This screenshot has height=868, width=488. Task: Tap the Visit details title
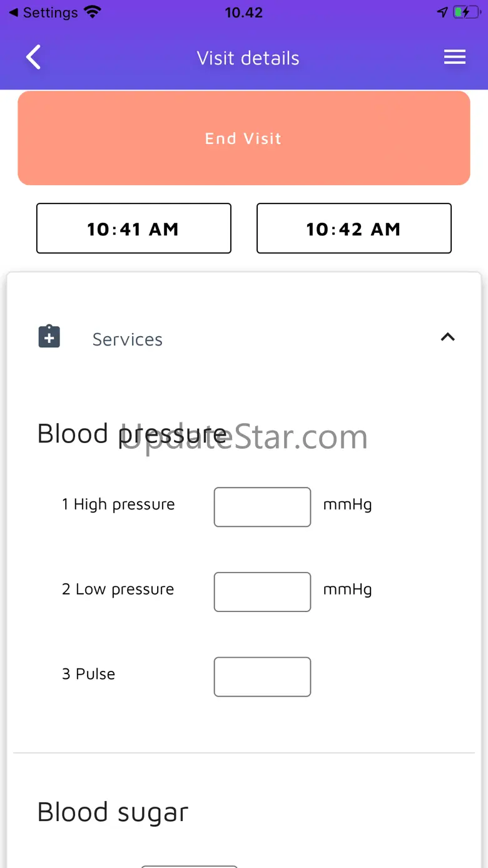click(248, 58)
